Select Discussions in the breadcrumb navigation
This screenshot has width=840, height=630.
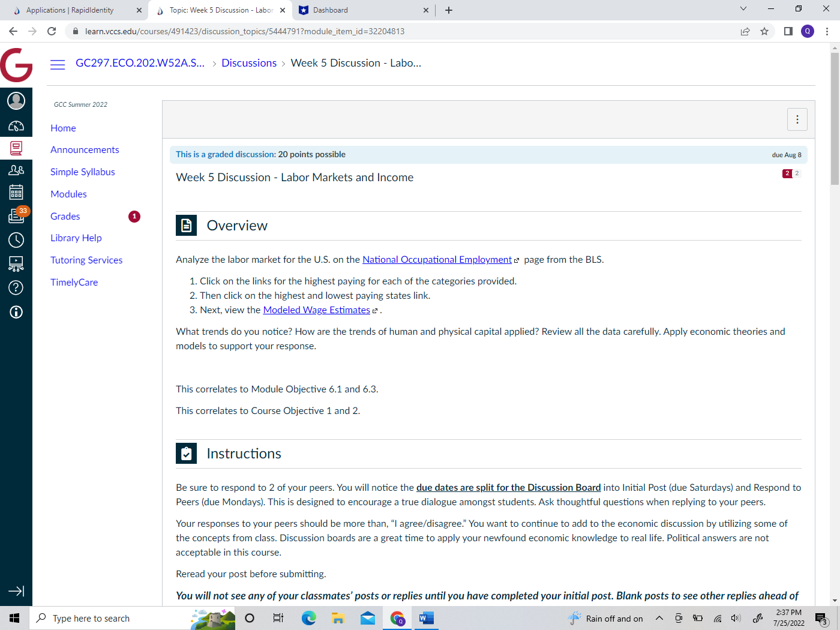[x=249, y=62]
